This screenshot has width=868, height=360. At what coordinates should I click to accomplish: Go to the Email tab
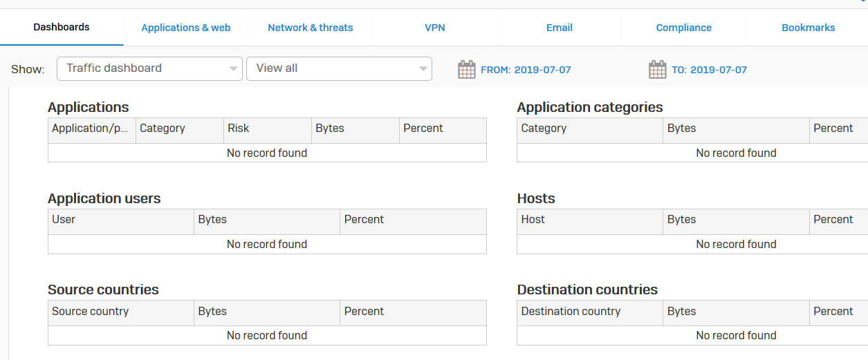coord(559,28)
